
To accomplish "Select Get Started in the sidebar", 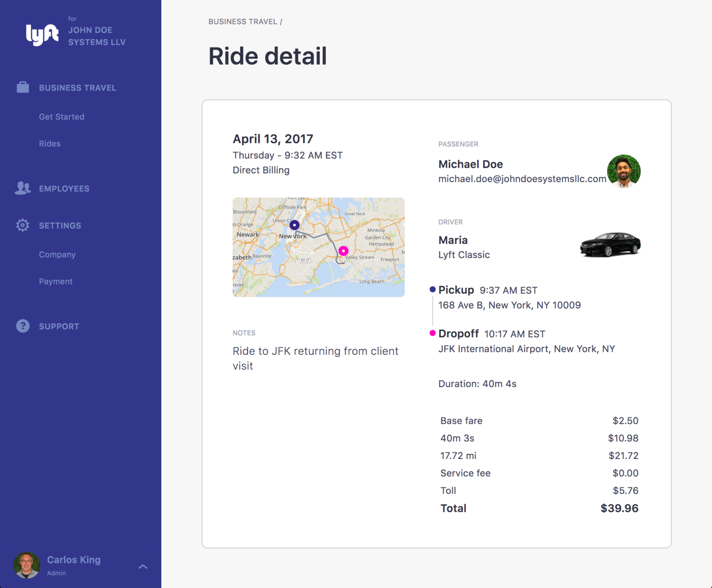I will 62,116.
